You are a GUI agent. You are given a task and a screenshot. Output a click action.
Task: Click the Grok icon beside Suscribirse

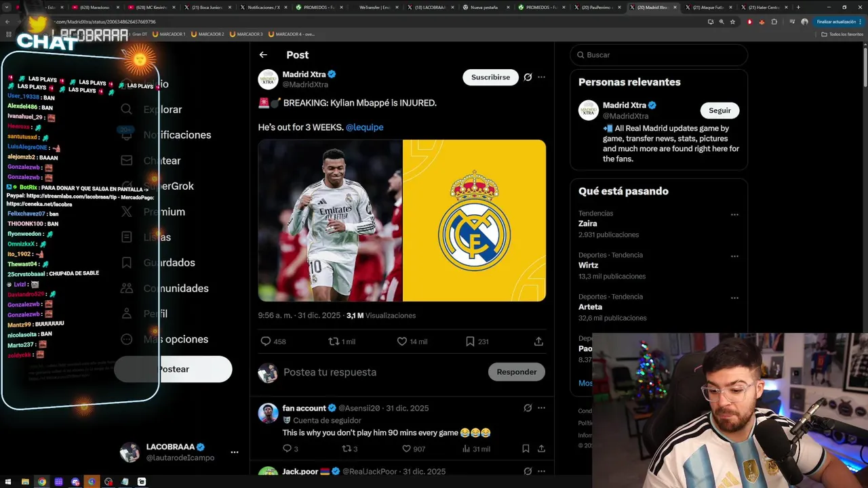point(528,77)
